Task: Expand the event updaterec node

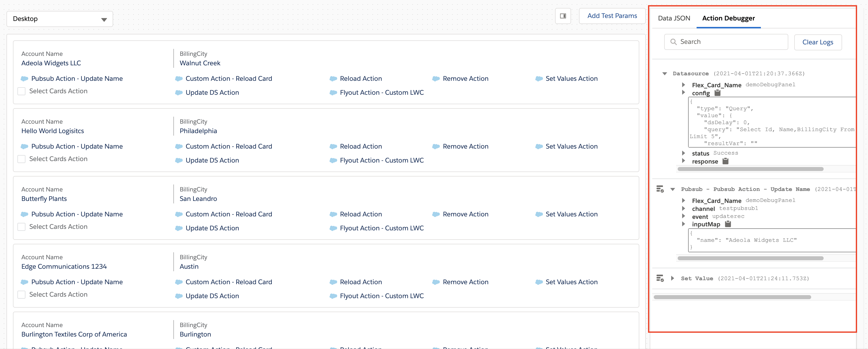Action: [683, 216]
